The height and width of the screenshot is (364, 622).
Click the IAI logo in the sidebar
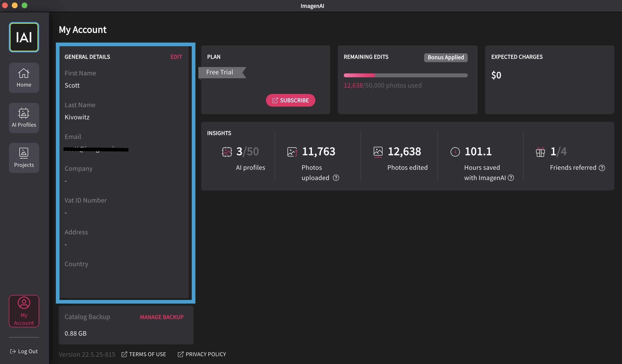(x=24, y=37)
